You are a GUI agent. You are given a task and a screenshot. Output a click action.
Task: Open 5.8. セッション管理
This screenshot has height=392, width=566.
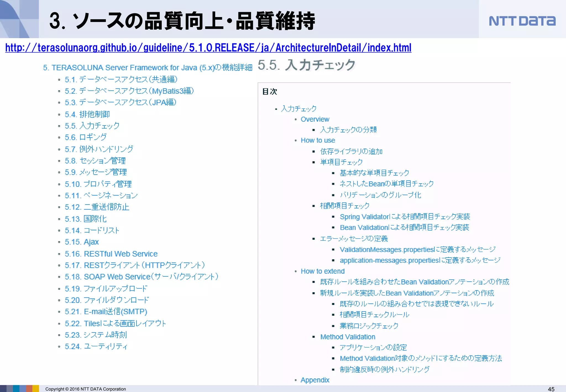95,161
